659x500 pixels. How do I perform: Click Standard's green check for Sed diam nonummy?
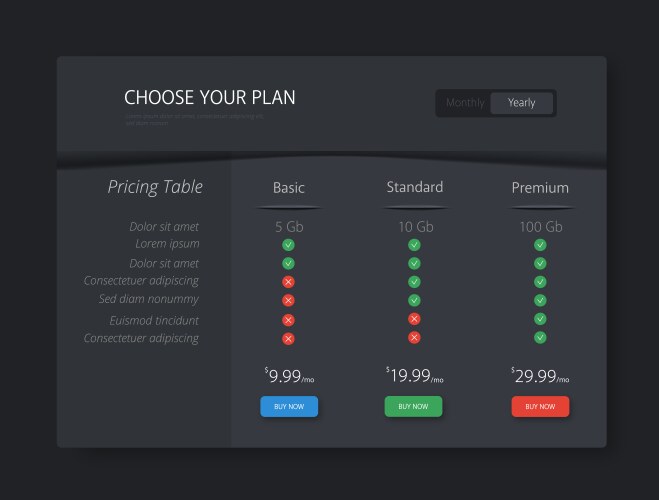(x=414, y=300)
